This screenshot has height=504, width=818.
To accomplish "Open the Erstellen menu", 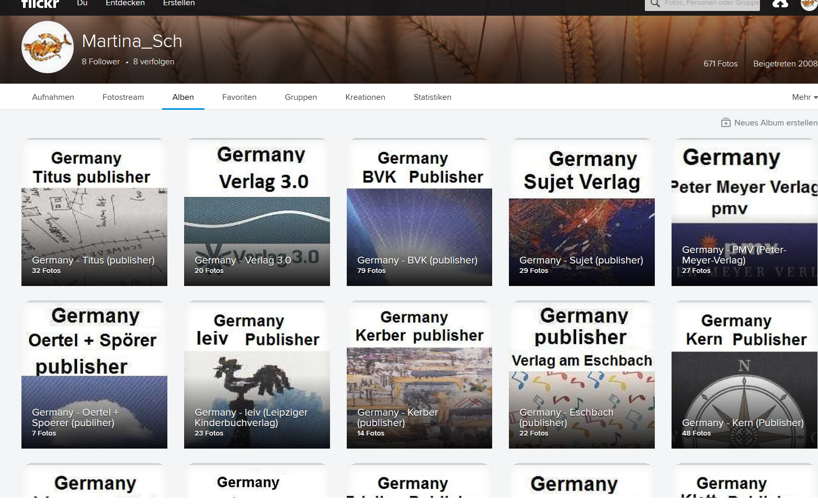I will tap(179, 3).
